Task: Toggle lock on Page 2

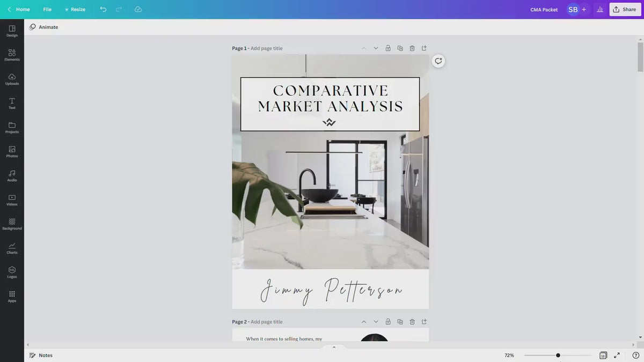Action: click(388, 322)
